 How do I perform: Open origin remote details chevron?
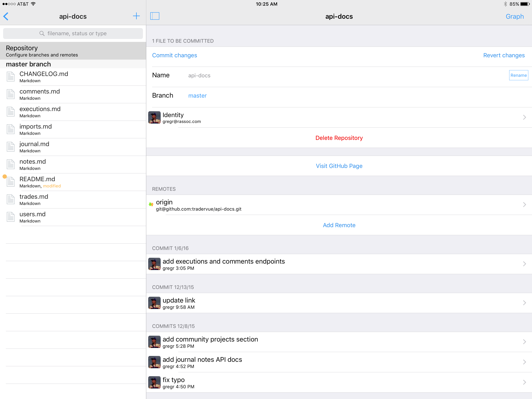524,205
